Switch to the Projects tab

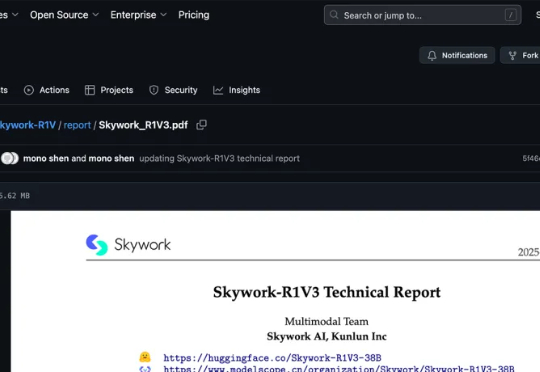[109, 90]
